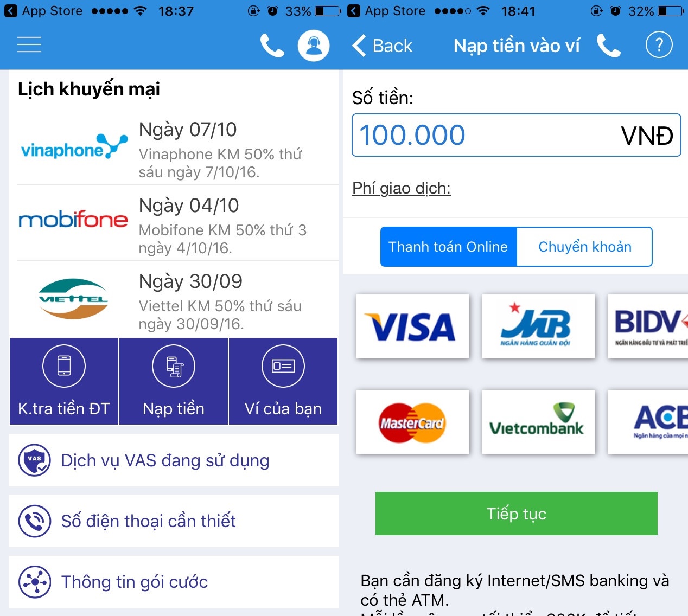Viewport: 688px width, 616px height.
Task: Tap the customer support headset icon
Action: (314, 46)
